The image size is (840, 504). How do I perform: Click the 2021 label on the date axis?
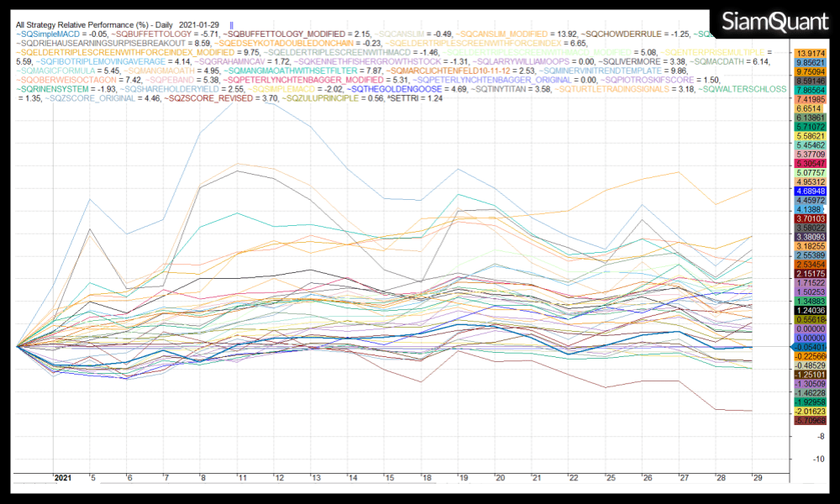pyautogui.click(x=63, y=477)
